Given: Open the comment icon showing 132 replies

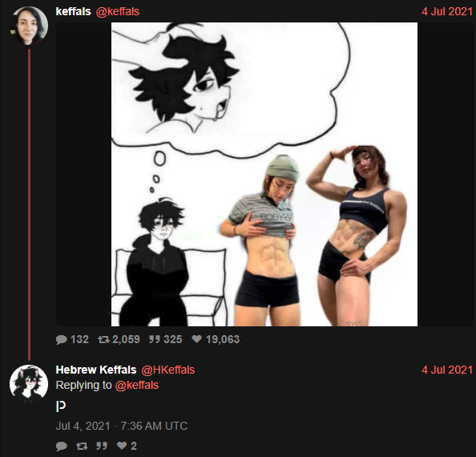Looking at the screenshot, I should coord(62,339).
